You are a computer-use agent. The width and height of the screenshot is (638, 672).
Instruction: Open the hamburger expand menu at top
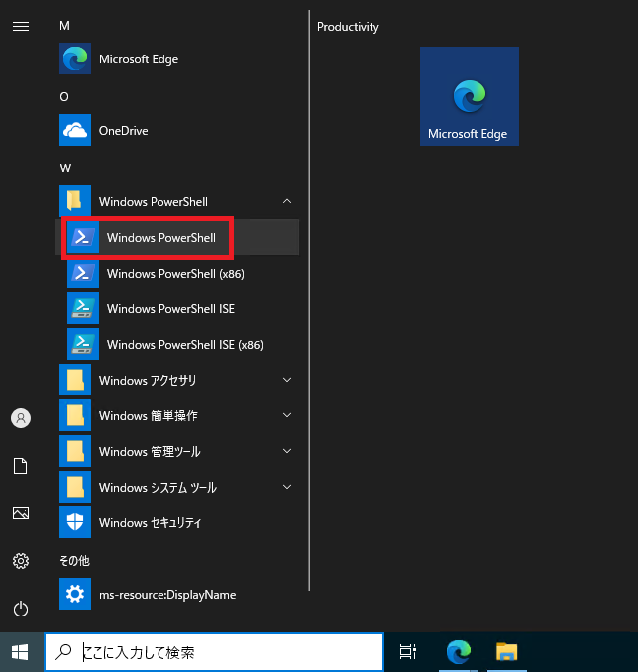(21, 27)
